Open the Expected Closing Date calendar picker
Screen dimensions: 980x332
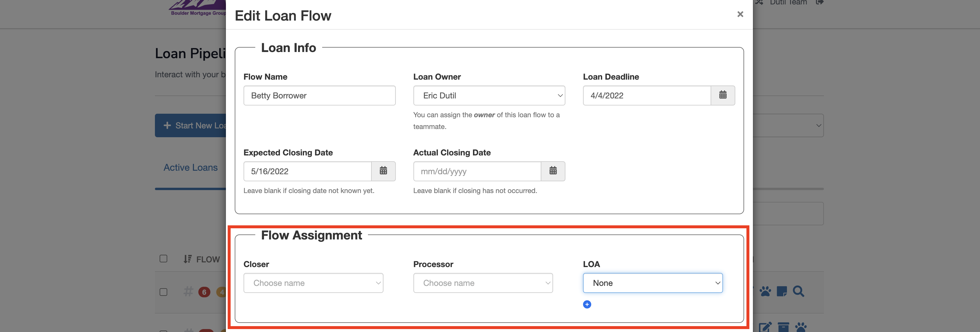point(383,171)
